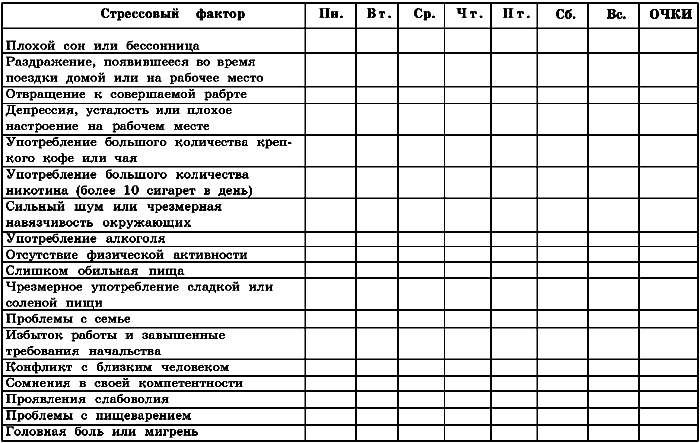
Task: Select the 'Слишком обильная пища' row label
Action: [95, 270]
